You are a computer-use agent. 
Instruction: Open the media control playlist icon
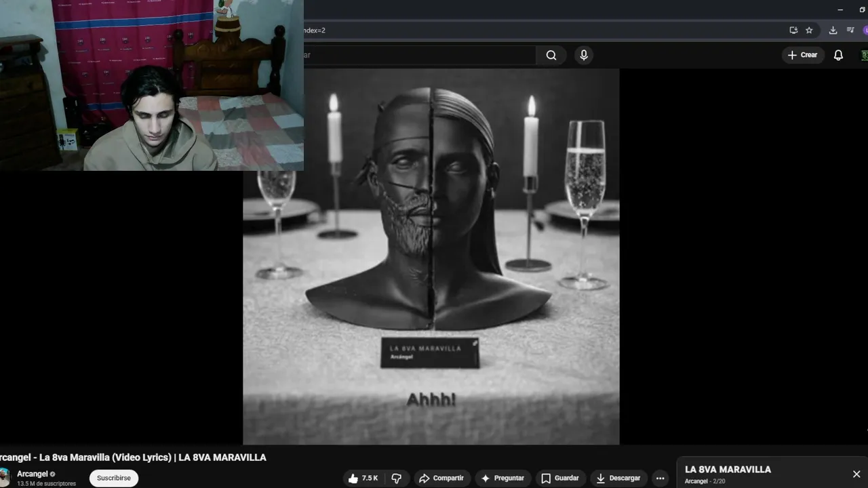pos(850,30)
